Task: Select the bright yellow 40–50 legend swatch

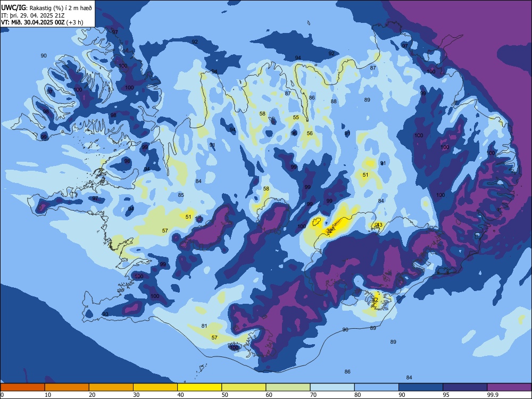Action: tap(199, 387)
